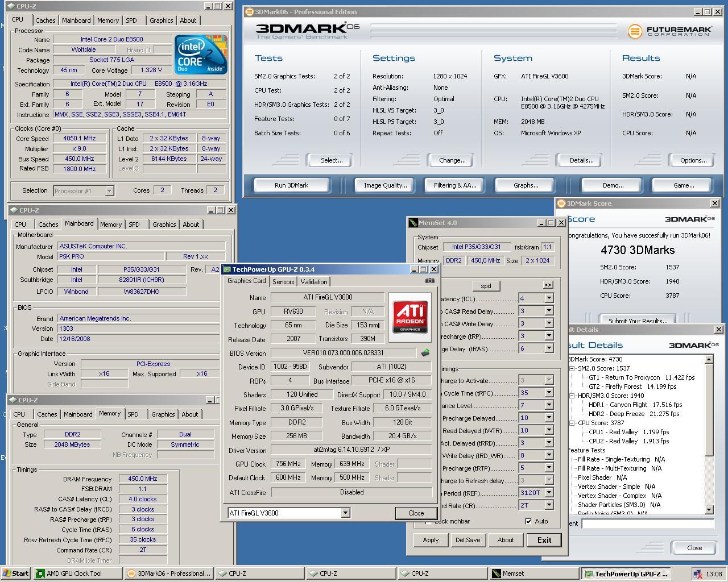
Task: Click Result Details scrollbar up arrow
Action: click(x=709, y=359)
